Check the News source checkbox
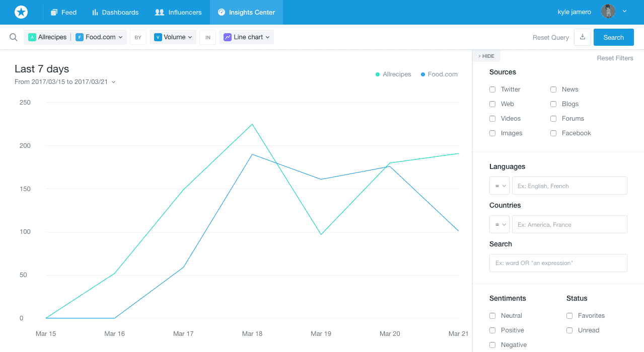Viewport: 644px width, 352px height. click(x=553, y=90)
